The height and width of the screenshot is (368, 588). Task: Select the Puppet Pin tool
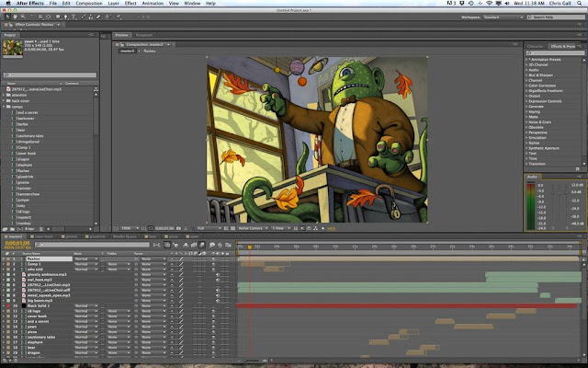click(x=119, y=17)
